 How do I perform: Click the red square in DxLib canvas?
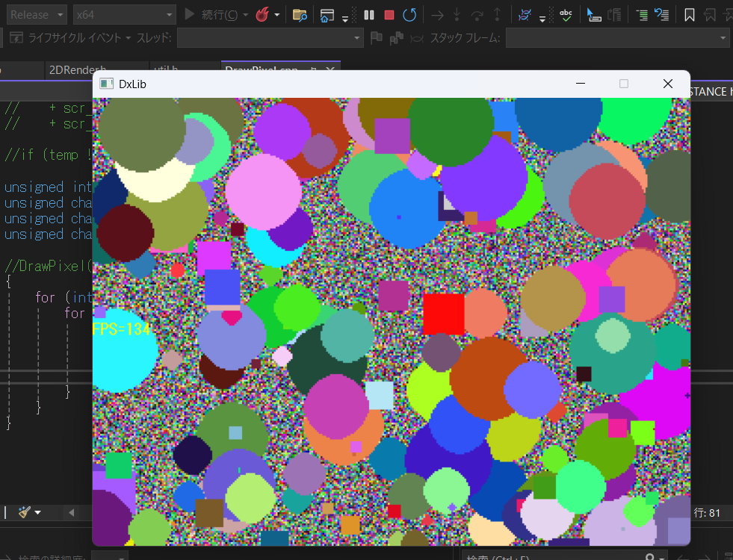(443, 314)
